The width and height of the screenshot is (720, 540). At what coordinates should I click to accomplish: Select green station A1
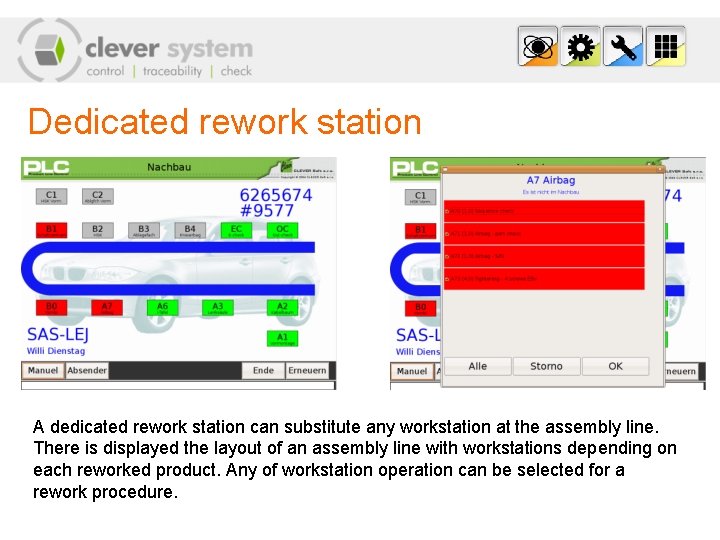tap(282, 338)
